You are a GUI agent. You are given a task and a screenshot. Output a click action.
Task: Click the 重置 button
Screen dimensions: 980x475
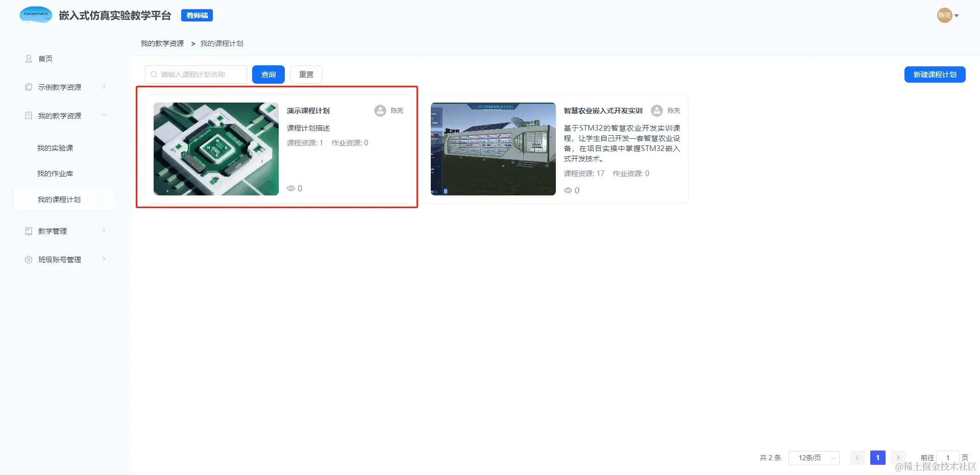point(306,74)
